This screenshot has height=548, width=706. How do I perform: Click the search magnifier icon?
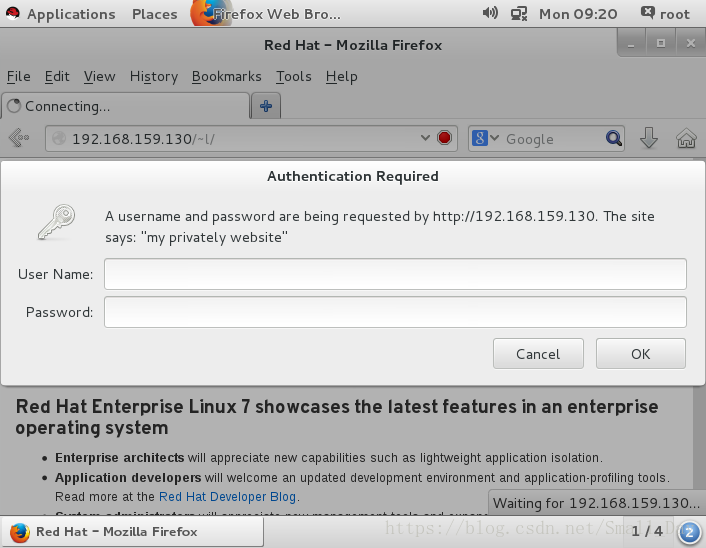pyautogui.click(x=614, y=138)
